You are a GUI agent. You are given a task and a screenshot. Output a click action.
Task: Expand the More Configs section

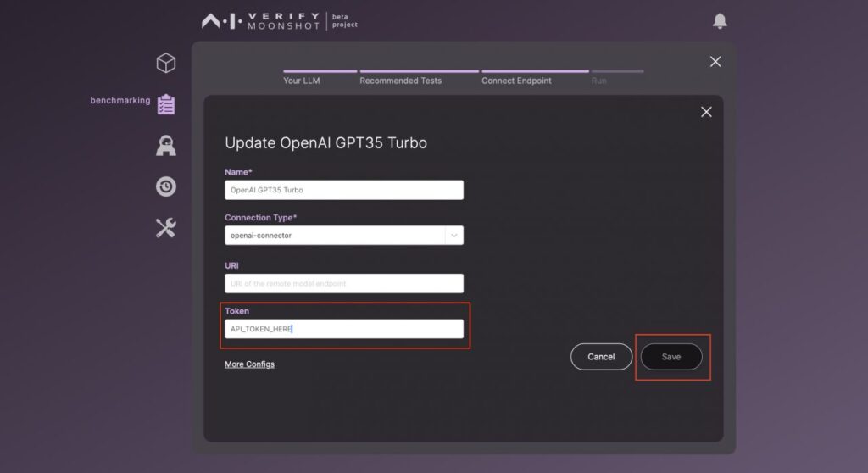249,364
